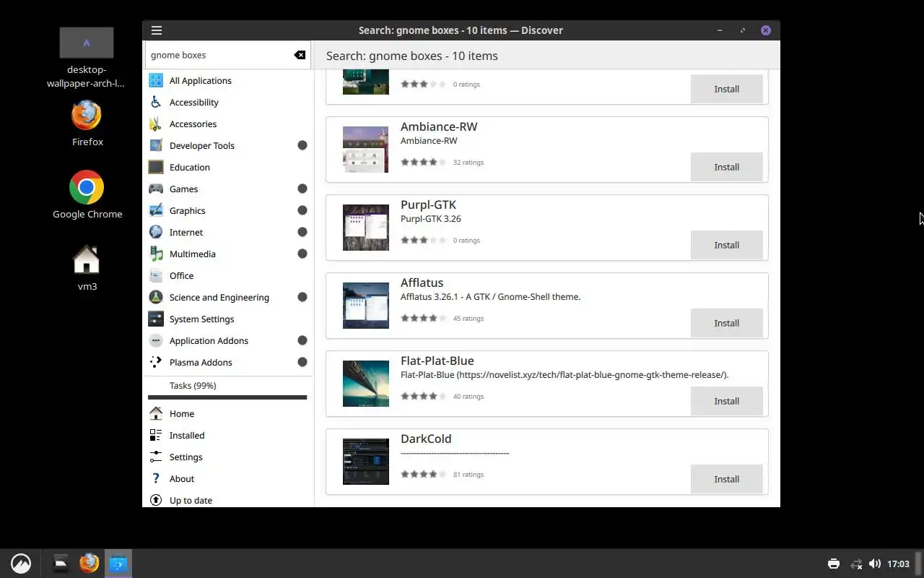Image resolution: width=924 pixels, height=578 pixels.
Task: Click the All Applications category icon
Action: pyautogui.click(x=156, y=80)
